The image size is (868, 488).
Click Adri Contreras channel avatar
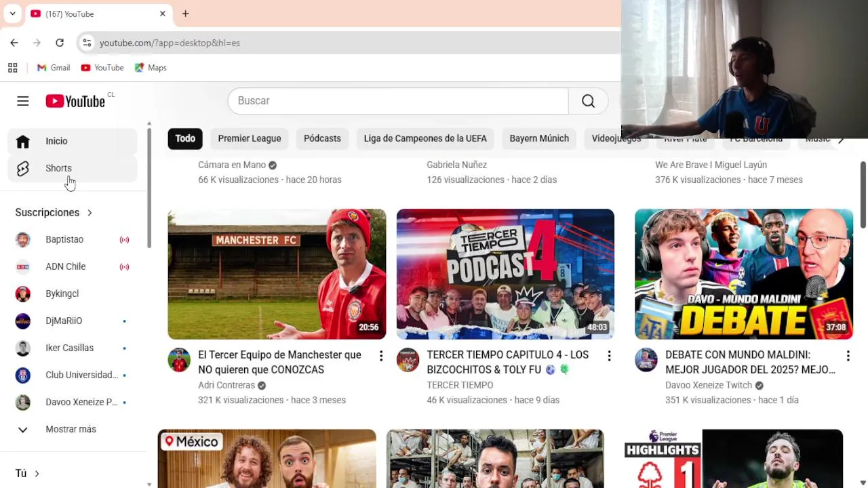179,360
